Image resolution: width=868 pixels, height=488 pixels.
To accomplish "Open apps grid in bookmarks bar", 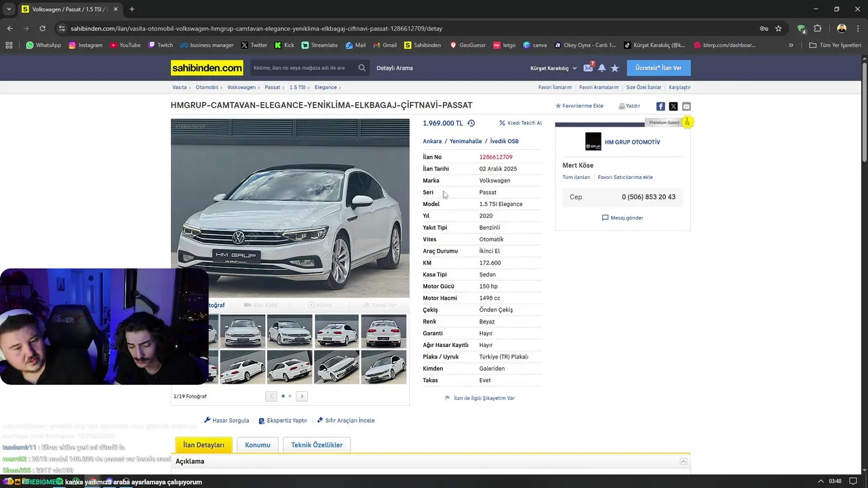I will [9, 45].
